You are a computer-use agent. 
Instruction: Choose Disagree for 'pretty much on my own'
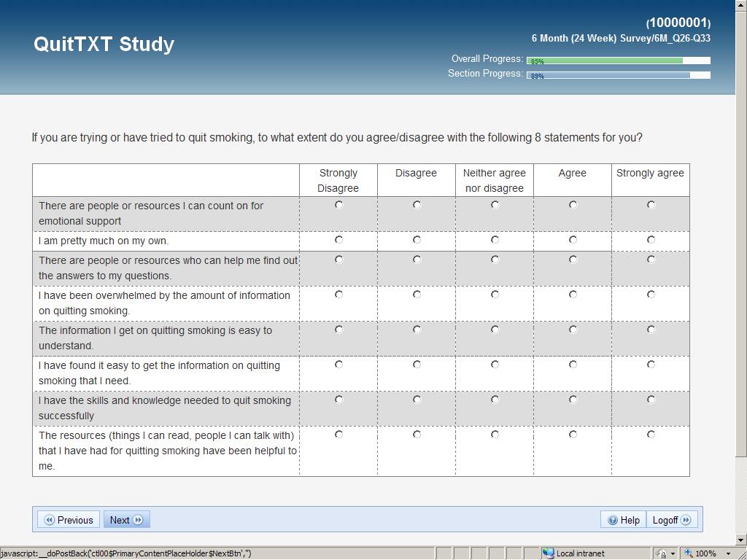point(417,239)
